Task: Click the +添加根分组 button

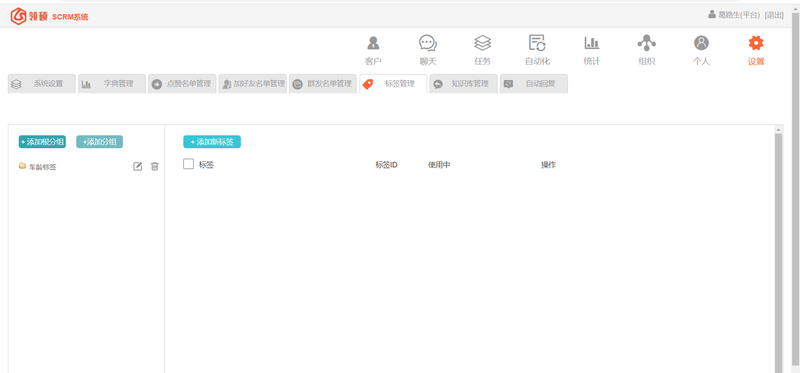Action: pyautogui.click(x=42, y=142)
